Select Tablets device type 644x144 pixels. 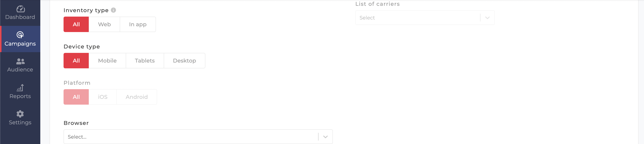point(145,61)
